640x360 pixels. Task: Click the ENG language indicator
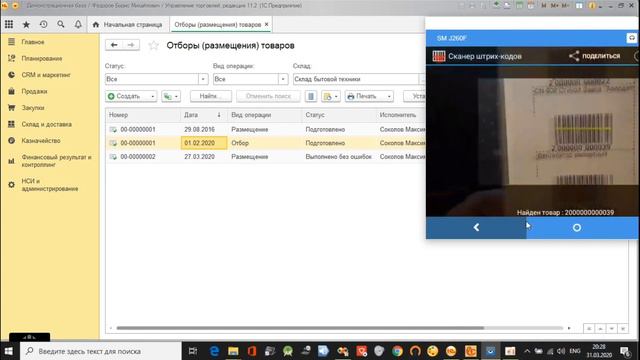(575, 351)
